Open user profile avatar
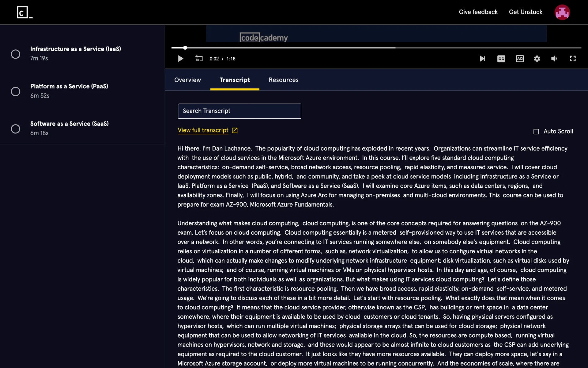Viewport: 588px width, 368px height. click(562, 12)
